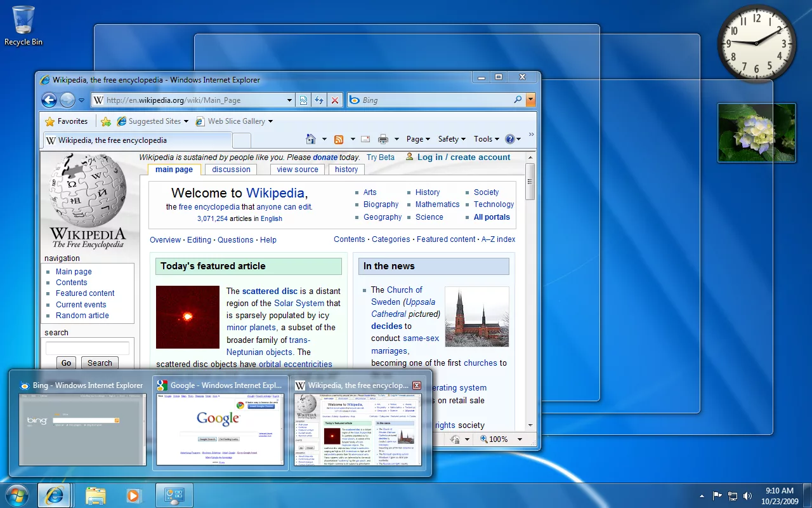The width and height of the screenshot is (812, 508).
Task: Click the Print icon
Action: [x=383, y=139]
